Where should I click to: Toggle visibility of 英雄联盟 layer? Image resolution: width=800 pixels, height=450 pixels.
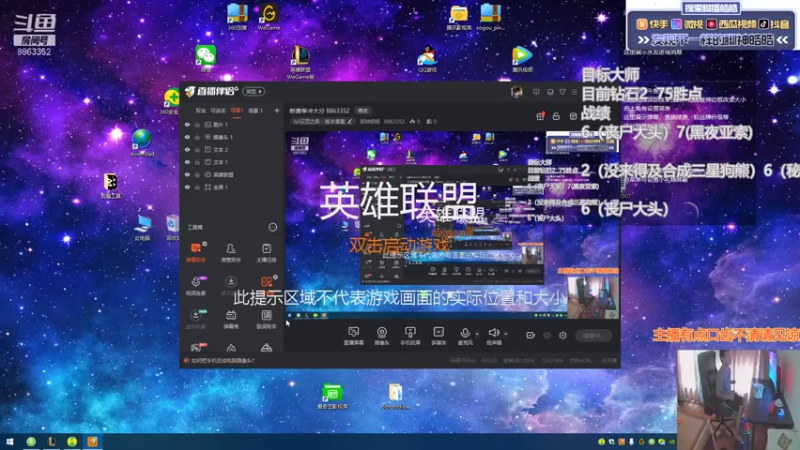[x=187, y=174]
